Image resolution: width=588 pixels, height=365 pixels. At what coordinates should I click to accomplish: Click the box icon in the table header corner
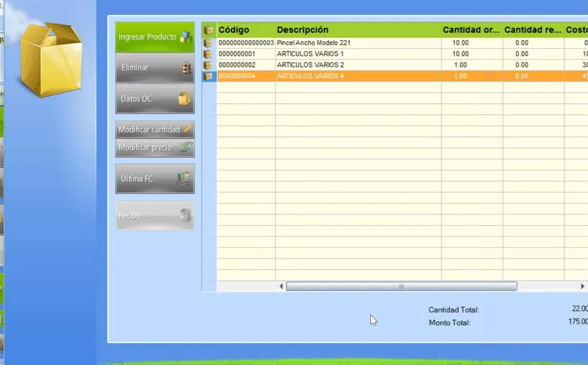click(208, 30)
